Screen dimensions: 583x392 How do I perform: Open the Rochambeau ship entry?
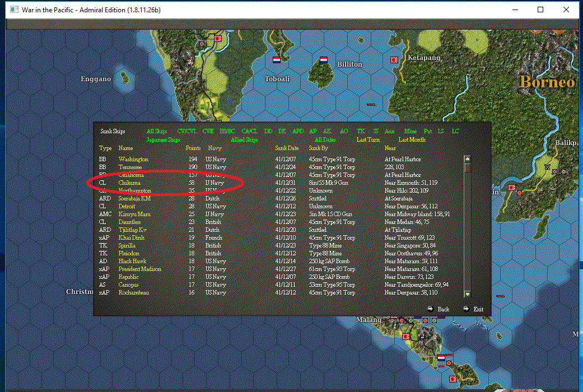(x=133, y=292)
